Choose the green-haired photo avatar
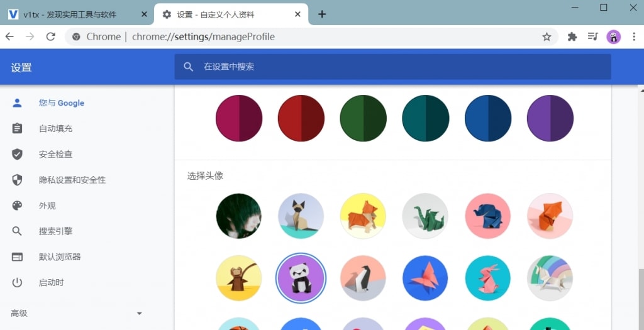The image size is (644, 330). click(x=238, y=216)
